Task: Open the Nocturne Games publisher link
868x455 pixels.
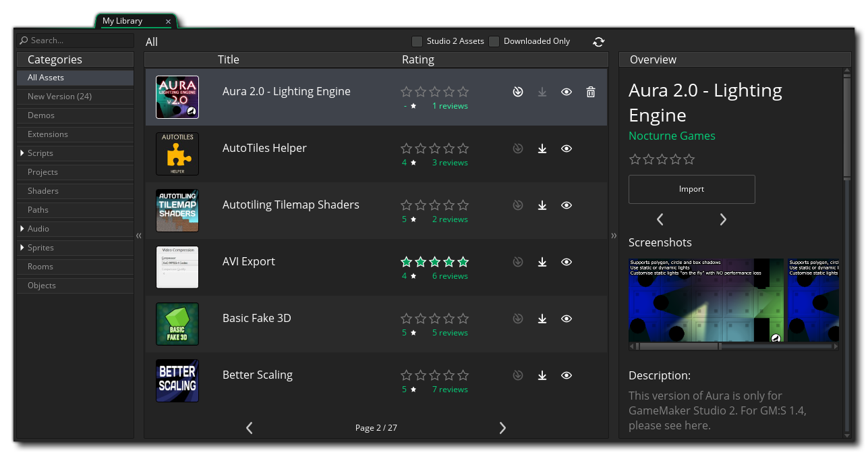Action: 672,136
